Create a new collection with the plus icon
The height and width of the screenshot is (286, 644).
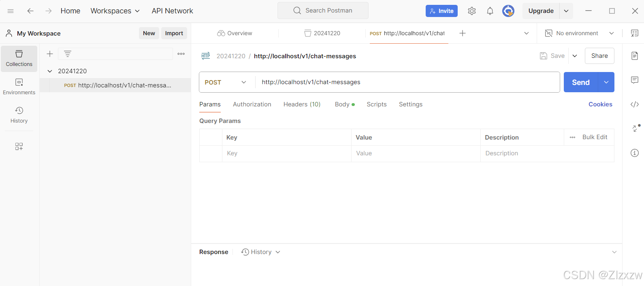pos(50,54)
